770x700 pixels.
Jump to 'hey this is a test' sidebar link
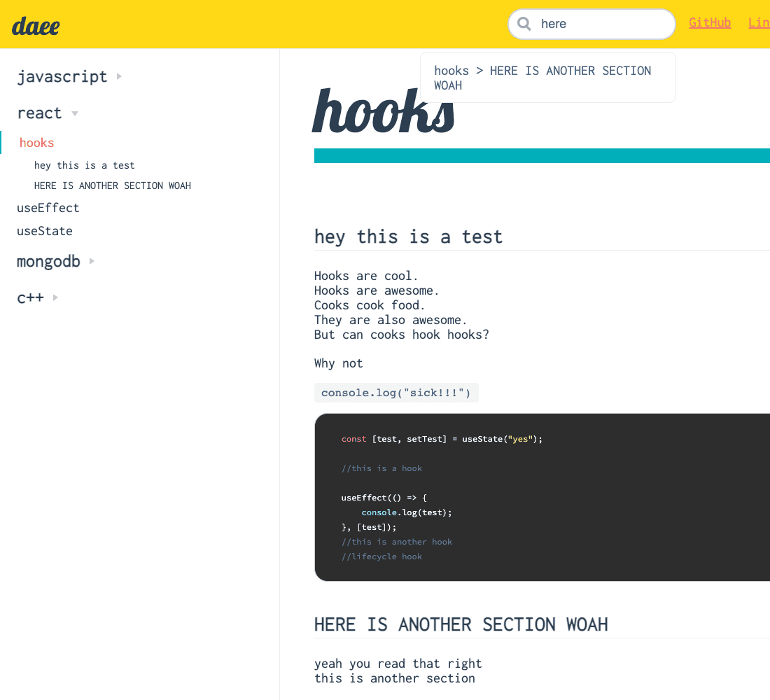(84, 165)
